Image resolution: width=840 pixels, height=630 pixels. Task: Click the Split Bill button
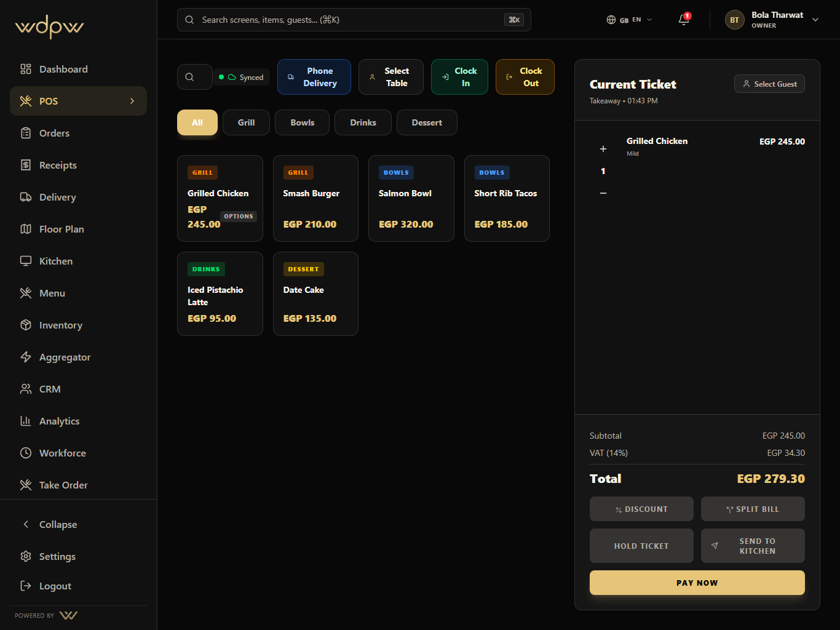753,509
